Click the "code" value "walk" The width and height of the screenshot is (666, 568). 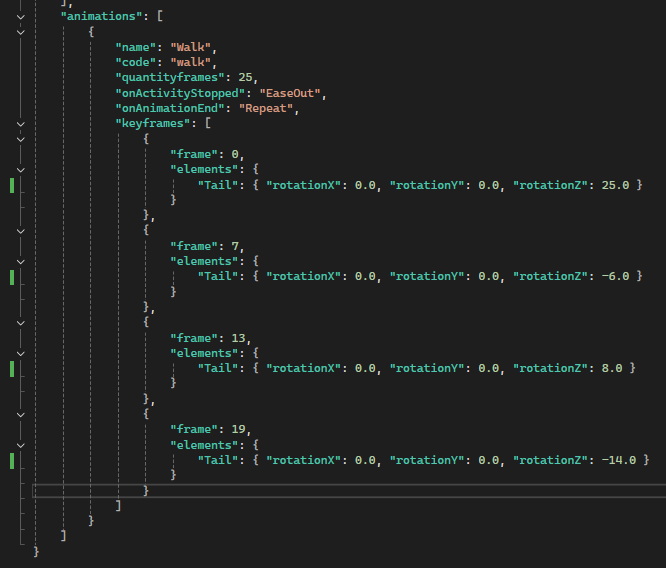pos(188,63)
